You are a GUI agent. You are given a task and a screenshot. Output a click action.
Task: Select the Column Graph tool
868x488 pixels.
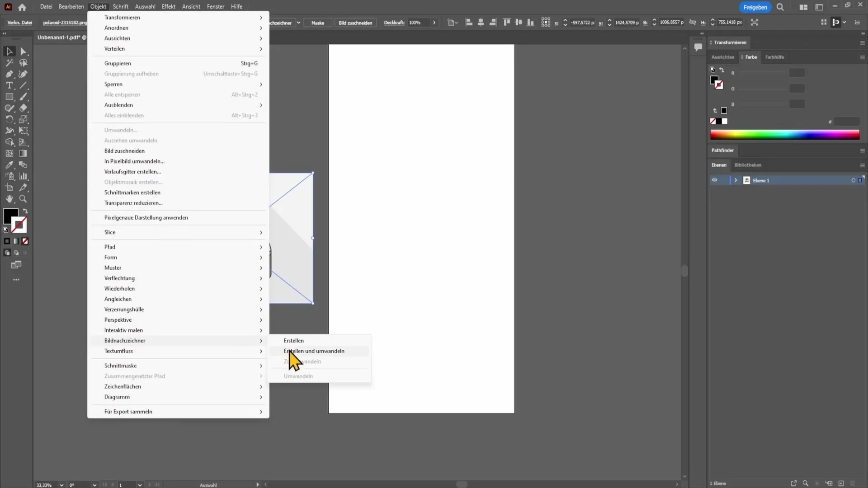(x=24, y=176)
